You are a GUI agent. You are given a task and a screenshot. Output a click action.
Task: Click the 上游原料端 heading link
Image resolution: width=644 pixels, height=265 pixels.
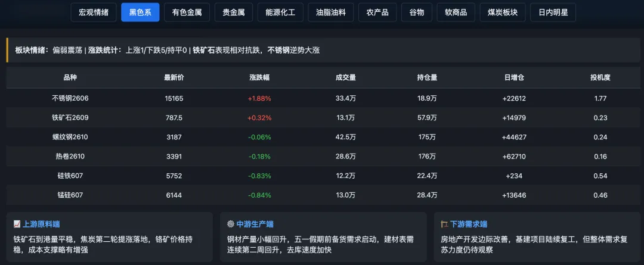(x=42, y=224)
